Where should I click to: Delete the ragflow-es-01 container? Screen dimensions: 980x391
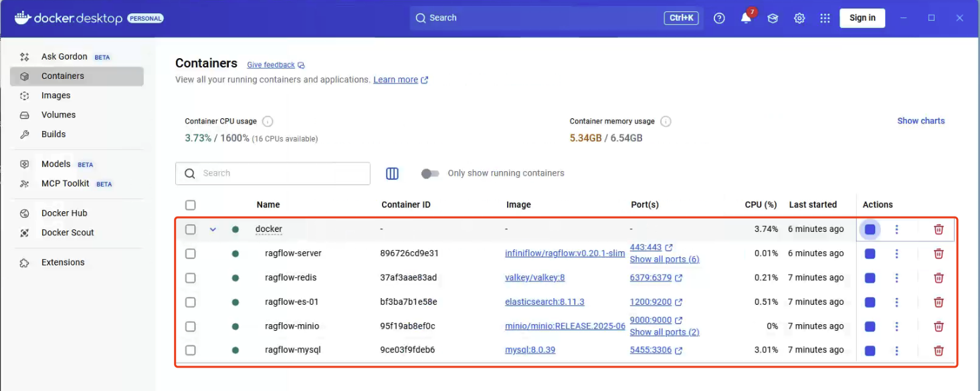point(939,302)
